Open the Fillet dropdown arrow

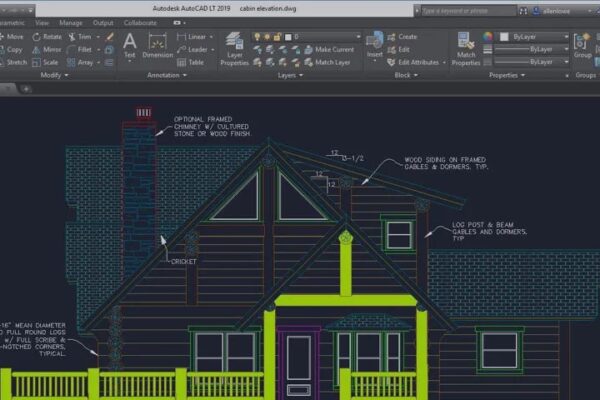(98, 50)
